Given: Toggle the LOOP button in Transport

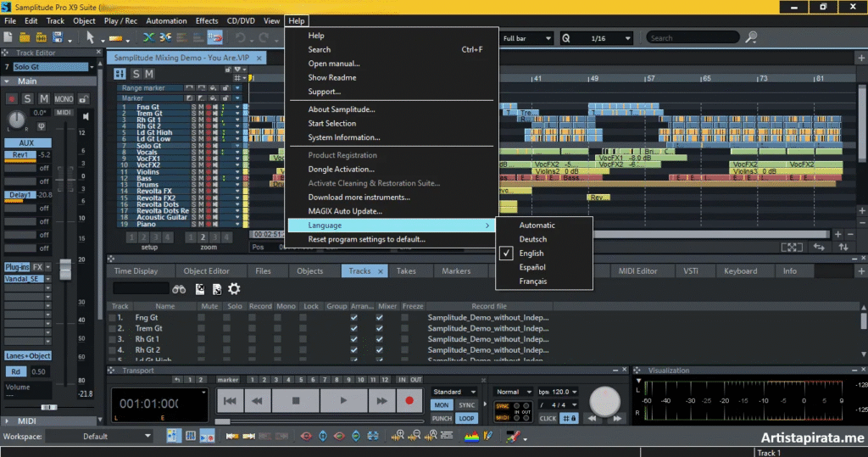Looking at the screenshot, I should 467,418.
